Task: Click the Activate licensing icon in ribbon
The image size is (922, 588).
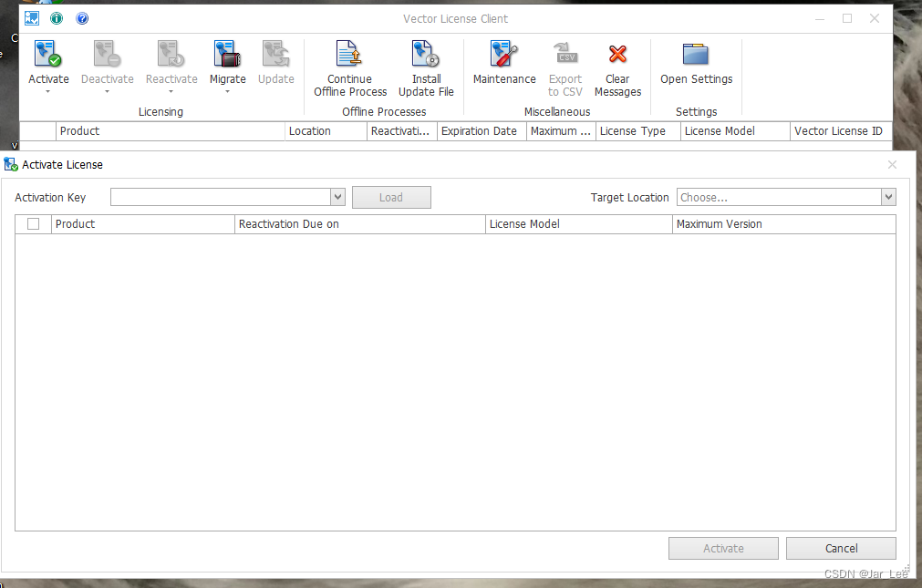Action: point(48,54)
